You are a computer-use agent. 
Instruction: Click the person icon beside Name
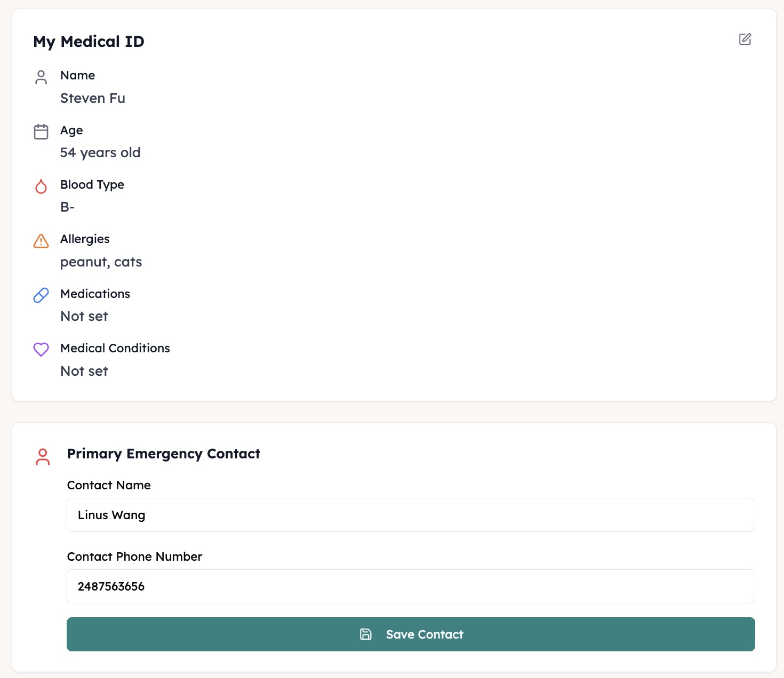[41, 77]
